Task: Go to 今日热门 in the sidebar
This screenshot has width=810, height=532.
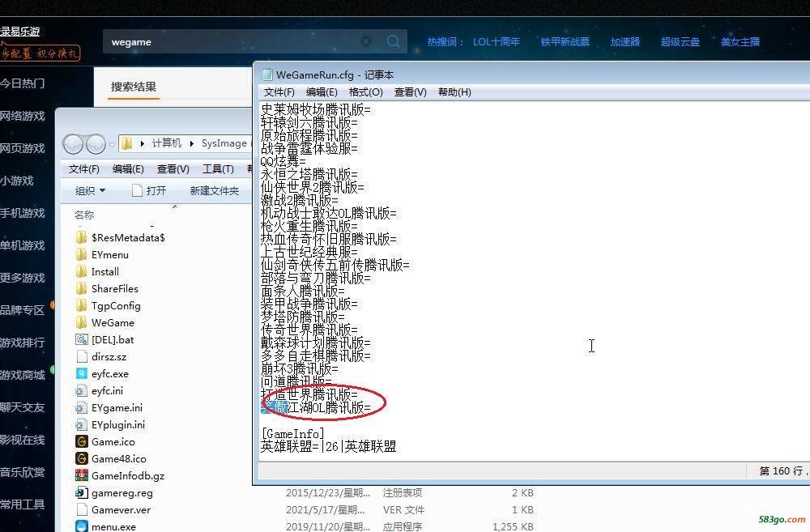Action: coord(22,83)
